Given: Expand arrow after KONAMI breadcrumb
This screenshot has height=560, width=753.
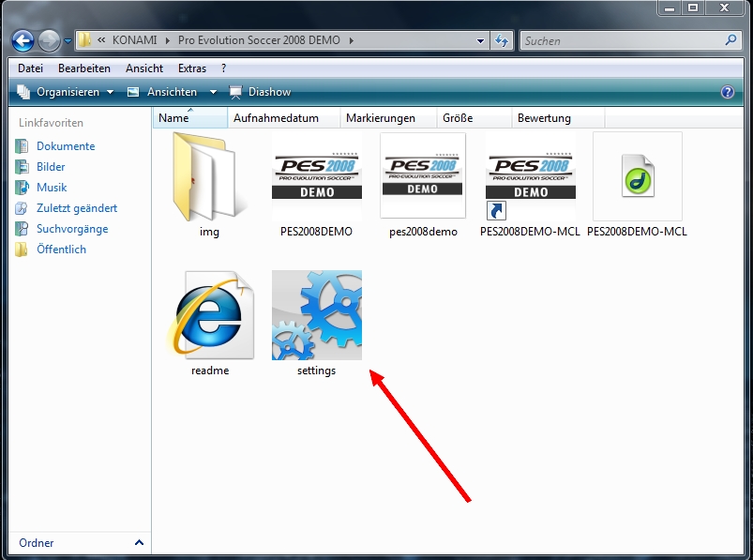Looking at the screenshot, I should point(168,41).
